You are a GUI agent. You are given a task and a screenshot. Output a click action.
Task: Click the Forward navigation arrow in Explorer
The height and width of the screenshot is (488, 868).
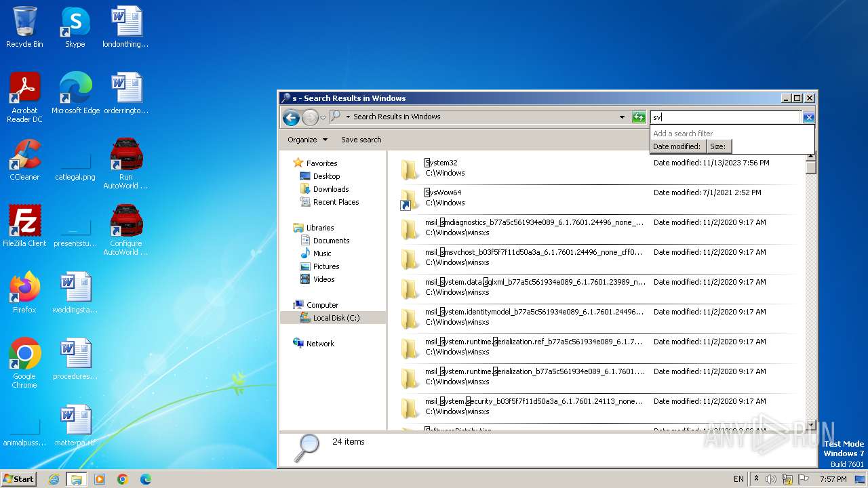(x=310, y=117)
